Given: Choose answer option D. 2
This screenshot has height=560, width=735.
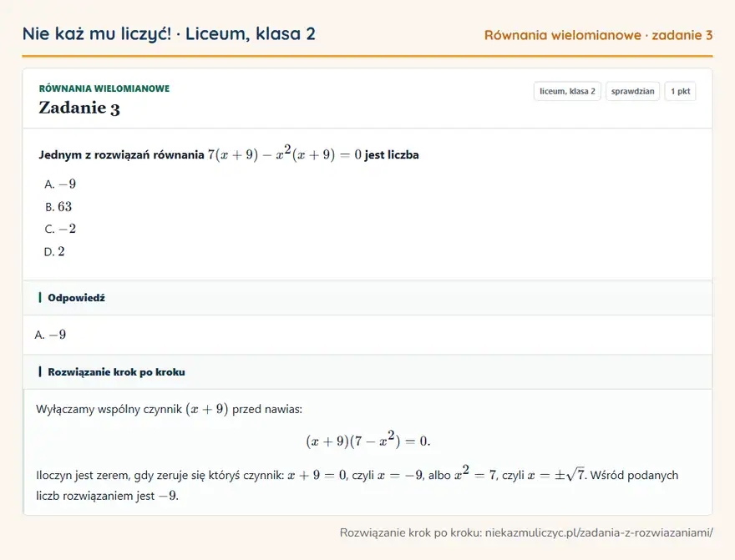Looking at the screenshot, I should tap(54, 251).
